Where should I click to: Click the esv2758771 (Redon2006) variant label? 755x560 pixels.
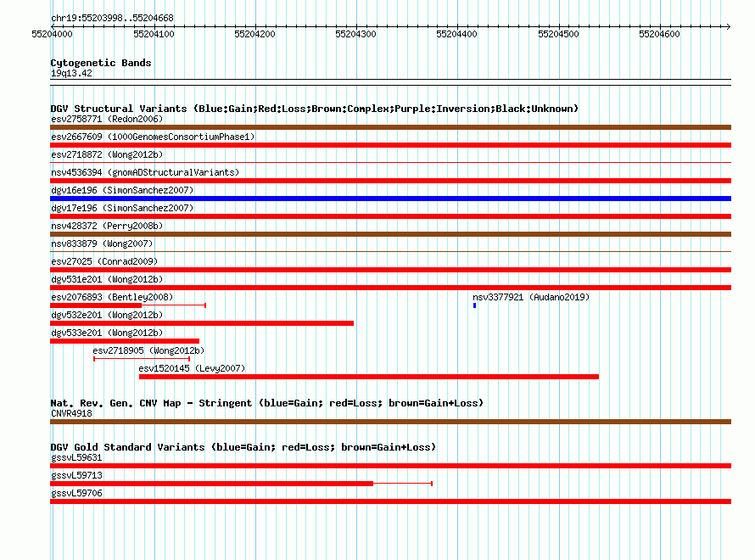click(107, 119)
